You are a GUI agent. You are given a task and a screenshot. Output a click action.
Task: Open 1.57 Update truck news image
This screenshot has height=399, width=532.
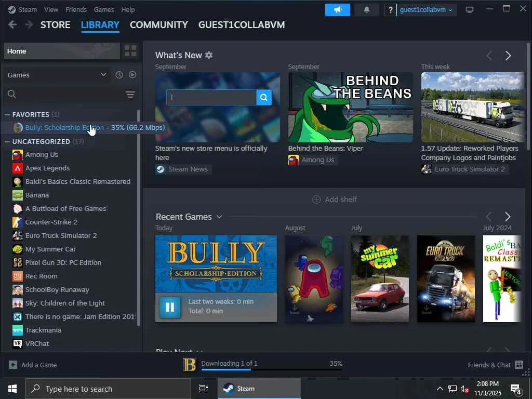point(473,107)
